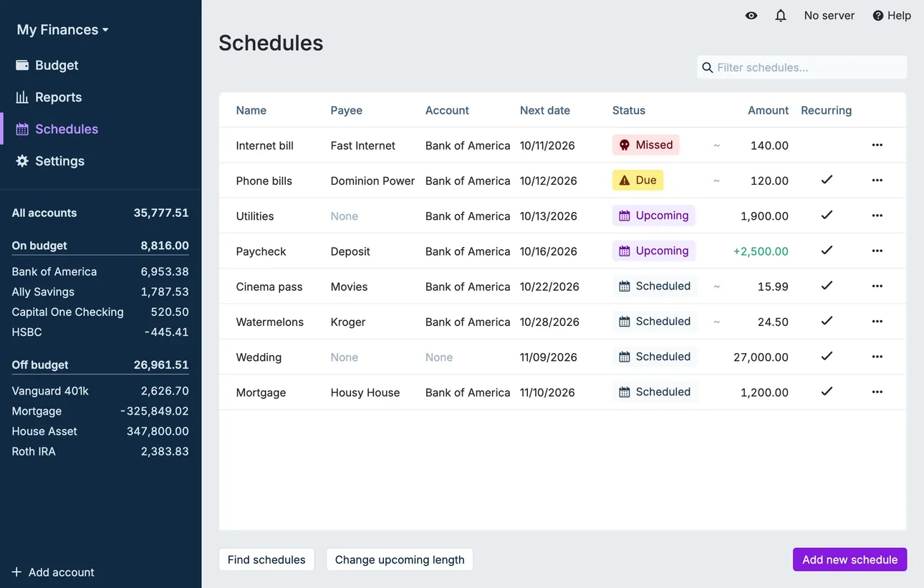The width and height of the screenshot is (924, 588).
Task: Click the Reports bar chart icon
Action: (22, 97)
